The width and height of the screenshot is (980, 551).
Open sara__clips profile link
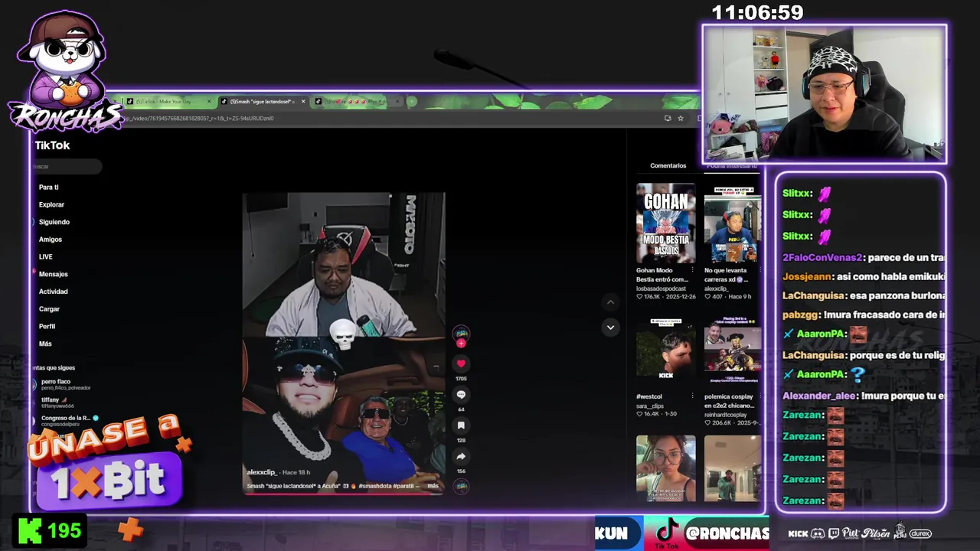[652, 405]
